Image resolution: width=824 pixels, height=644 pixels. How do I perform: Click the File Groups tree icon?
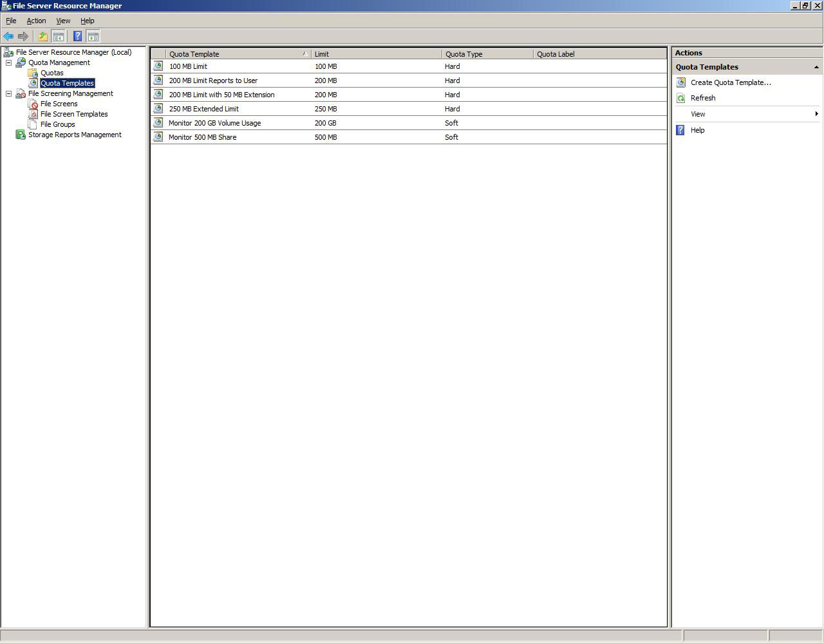click(33, 124)
